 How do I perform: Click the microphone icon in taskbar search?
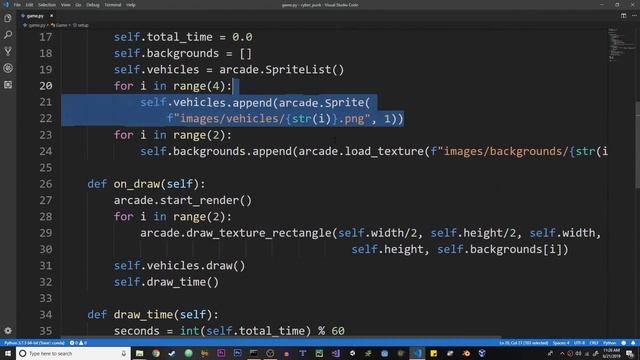click(x=124, y=353)
